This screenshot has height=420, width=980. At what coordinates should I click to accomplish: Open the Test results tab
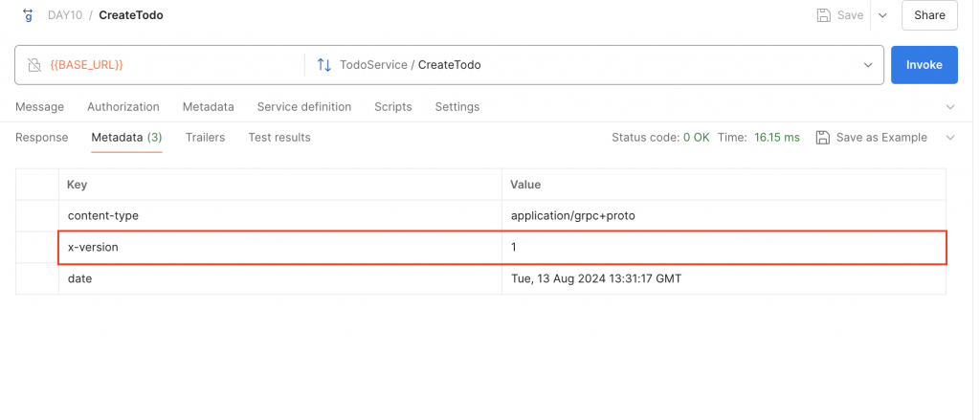tap(279, 138)
